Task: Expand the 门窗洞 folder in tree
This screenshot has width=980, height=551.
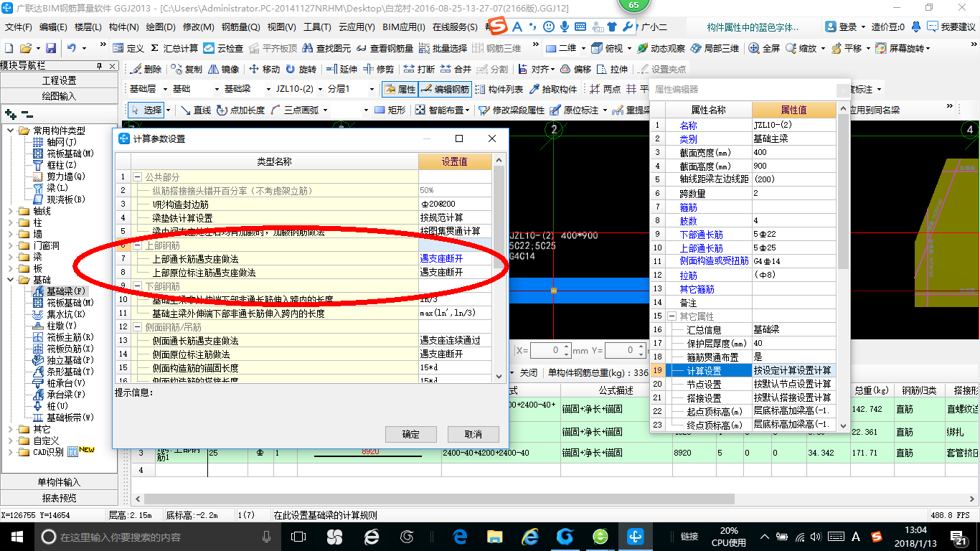Action: click(10, 245)
